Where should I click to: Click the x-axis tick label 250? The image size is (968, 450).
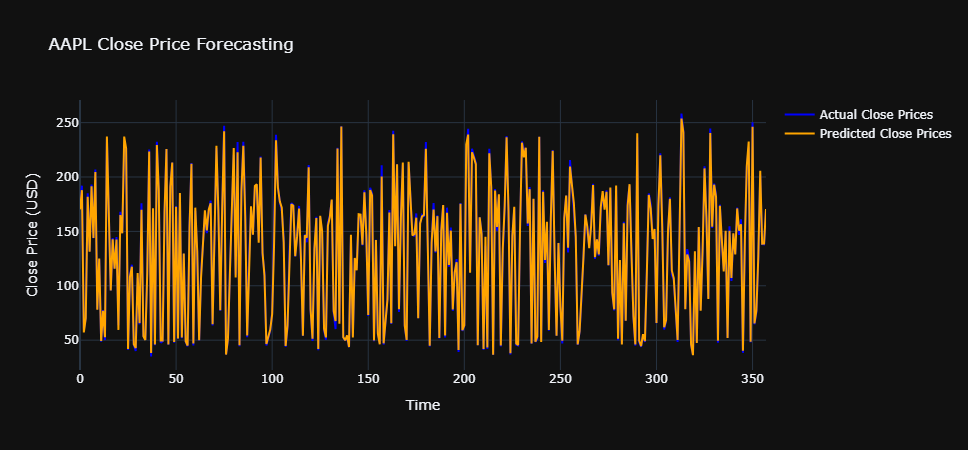[560, 377]
